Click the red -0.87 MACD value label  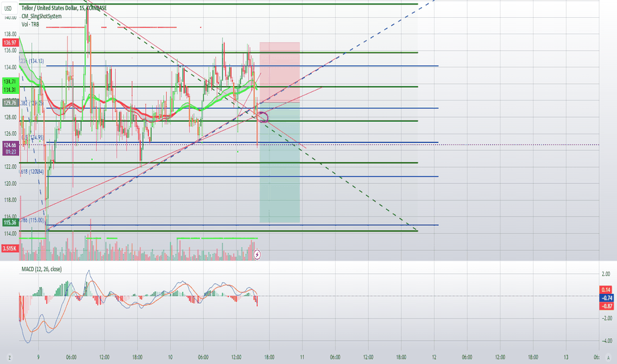coord(606,306)
